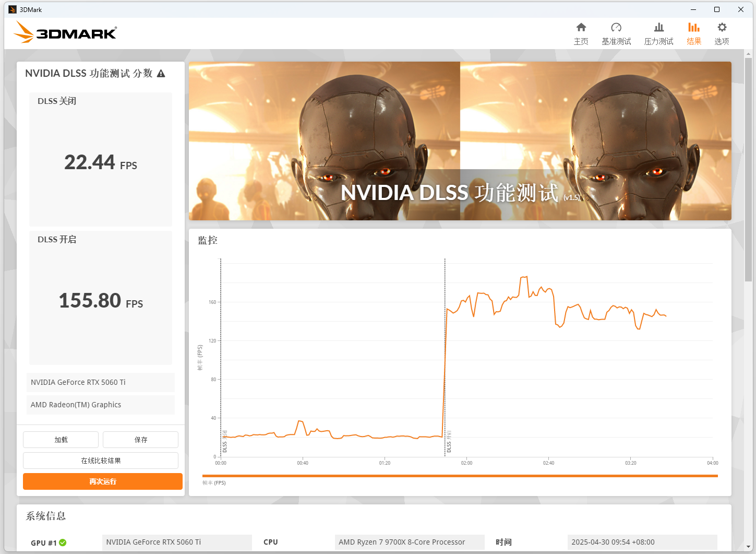The height and width of the screenshot is (554, 756).
Task: Click the vertical scrollbar thumb
Action: click(x=749, y=170)
